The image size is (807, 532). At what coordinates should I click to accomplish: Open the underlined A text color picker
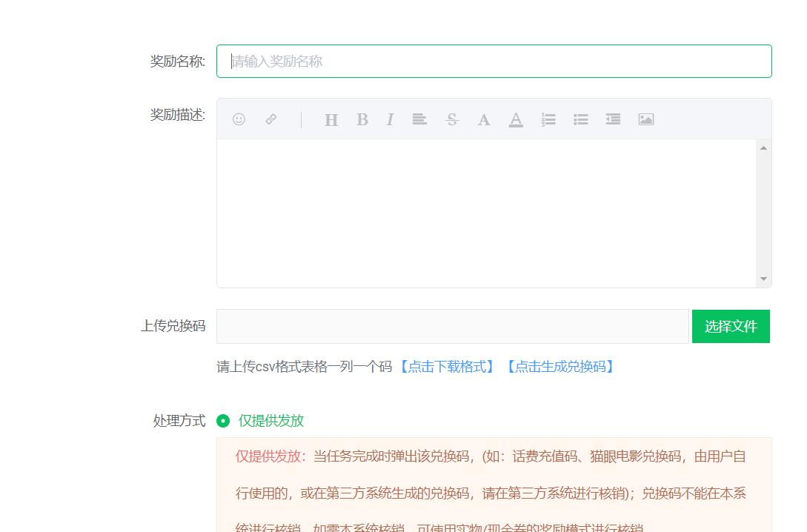tap(516, 120)
